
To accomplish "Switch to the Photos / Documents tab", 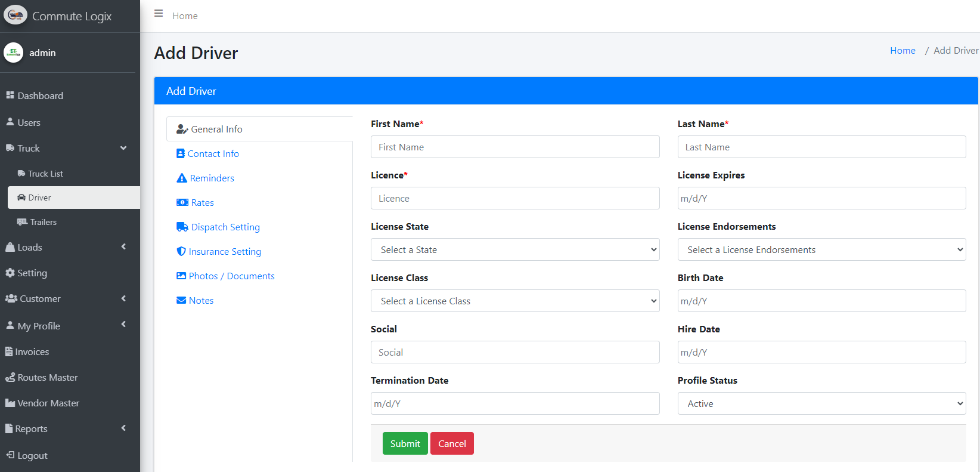I will [x=231, y=276].
